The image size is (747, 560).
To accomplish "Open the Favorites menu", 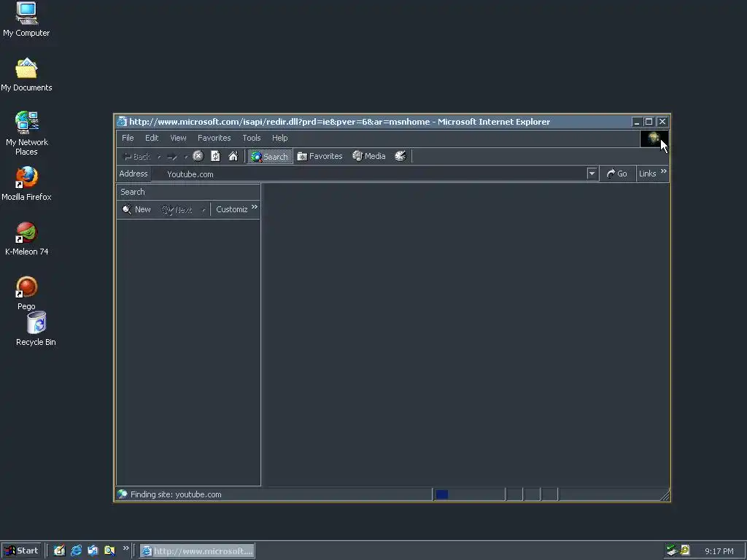I will (214, 138).
